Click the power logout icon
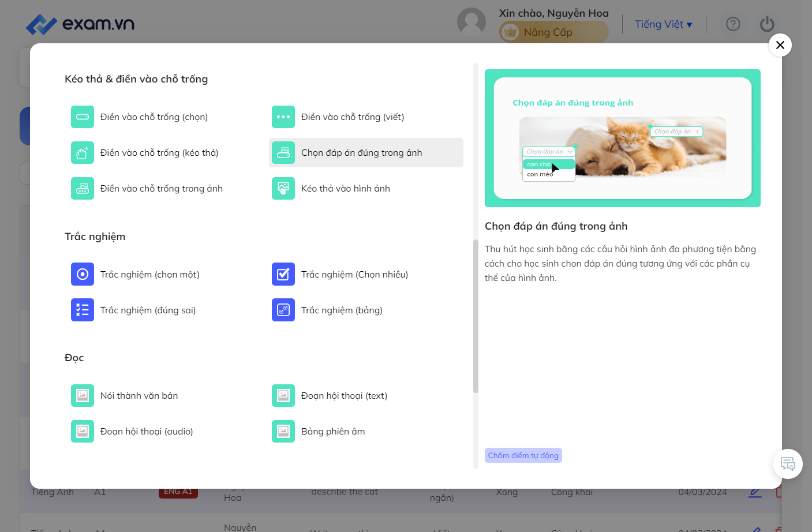The image size is (812, 532). [x=767, y=24]
